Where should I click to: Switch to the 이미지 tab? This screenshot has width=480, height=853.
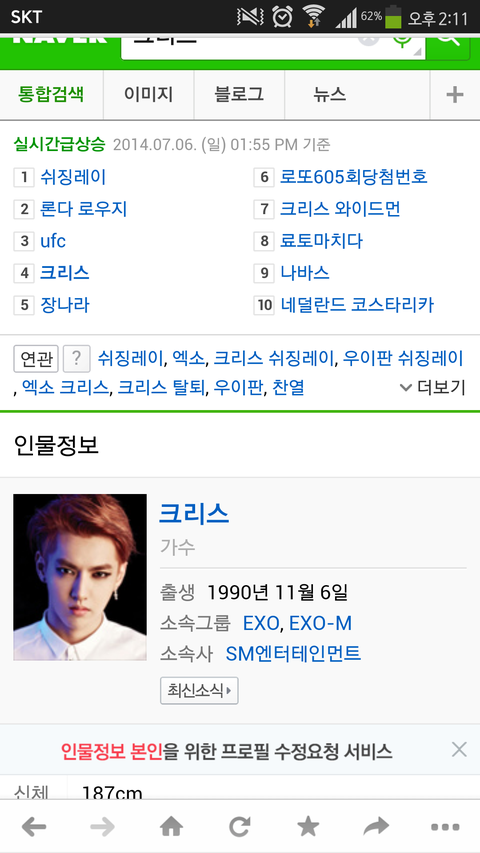[149, 95]
